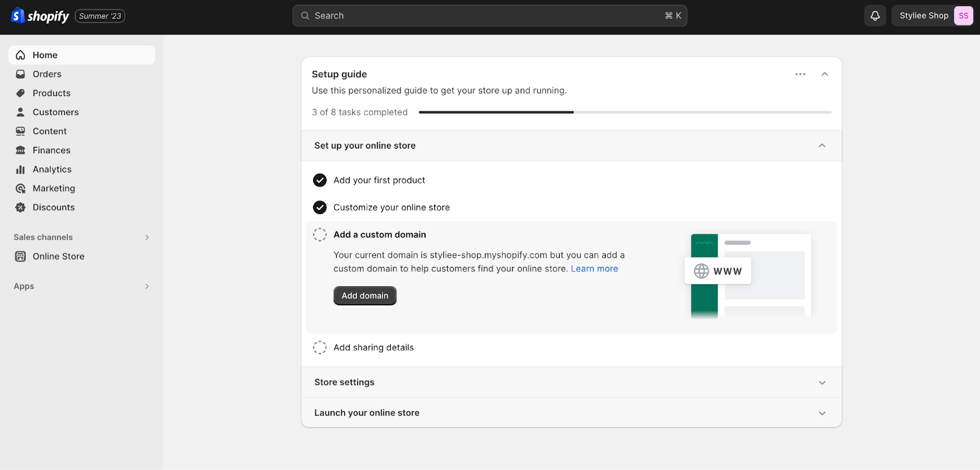Open the Orders inbox icon

click(20, 74)
